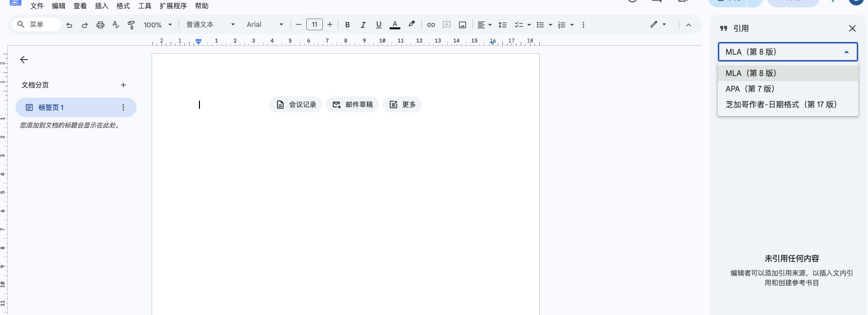Click the 未引用任何内容 heading text
Screen dimensions: 868x315
click(x=791, y=258)
